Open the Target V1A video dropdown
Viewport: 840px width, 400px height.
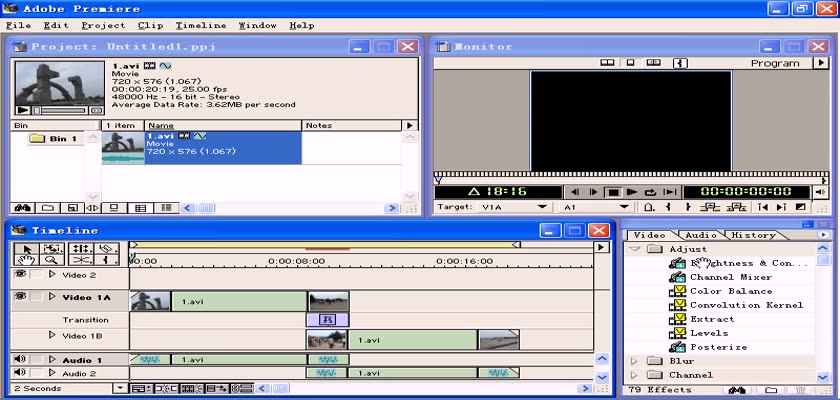point(543,207)
